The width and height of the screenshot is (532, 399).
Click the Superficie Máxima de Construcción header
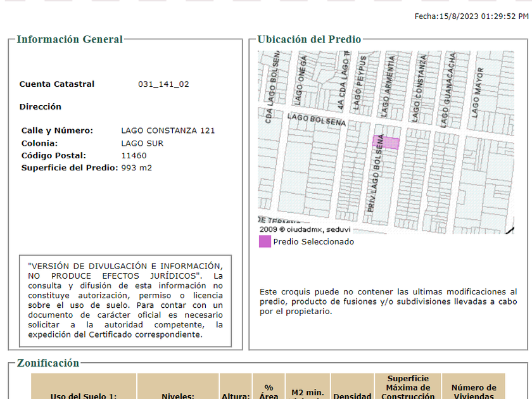[x=408, y=387]
